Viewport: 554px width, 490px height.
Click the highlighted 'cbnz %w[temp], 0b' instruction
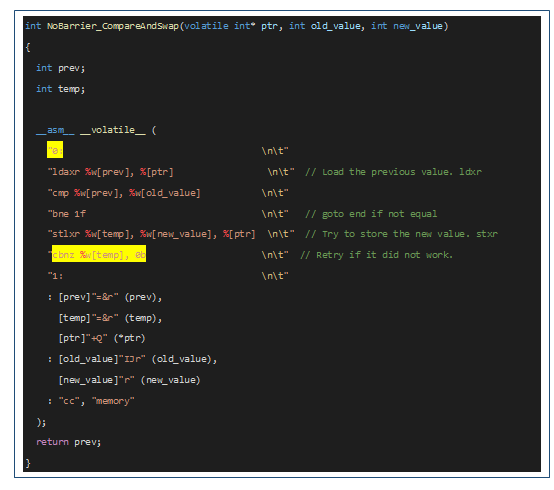tap(99, 254)
